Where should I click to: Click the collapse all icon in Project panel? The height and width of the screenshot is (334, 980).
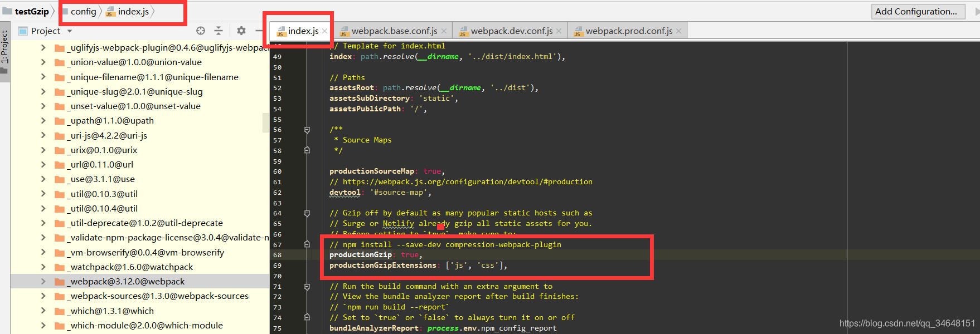click(x=219, y=31)
